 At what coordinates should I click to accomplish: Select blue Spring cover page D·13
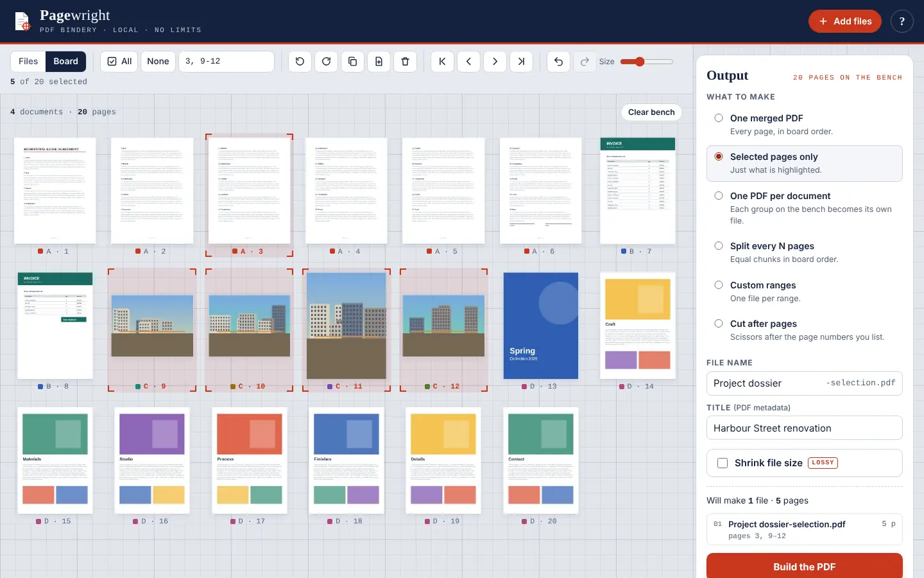coord(541,326)
